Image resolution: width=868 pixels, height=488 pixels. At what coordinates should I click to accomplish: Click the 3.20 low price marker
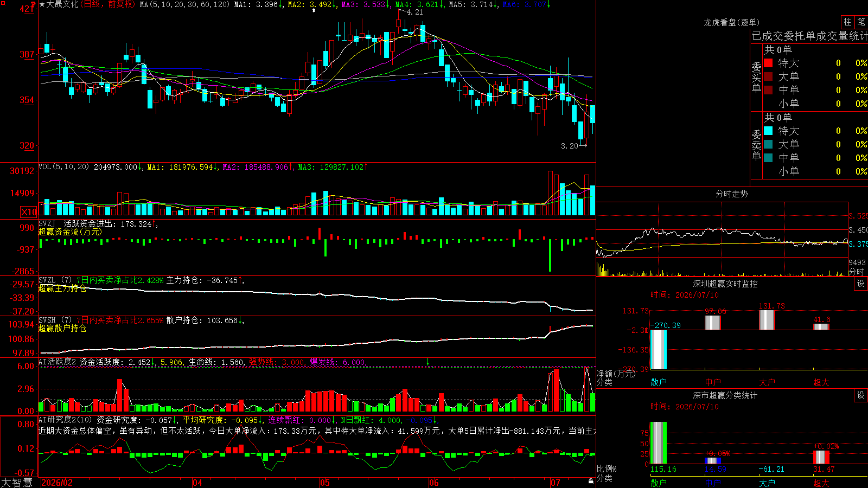570,146
